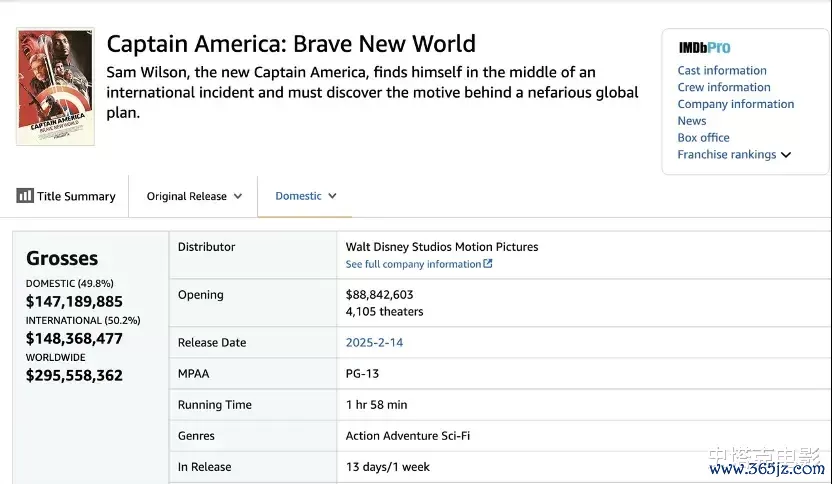The height and width of the screenshot is (484, 832).
Task: Click the PG-13 rating value
Action: (362, 374)
